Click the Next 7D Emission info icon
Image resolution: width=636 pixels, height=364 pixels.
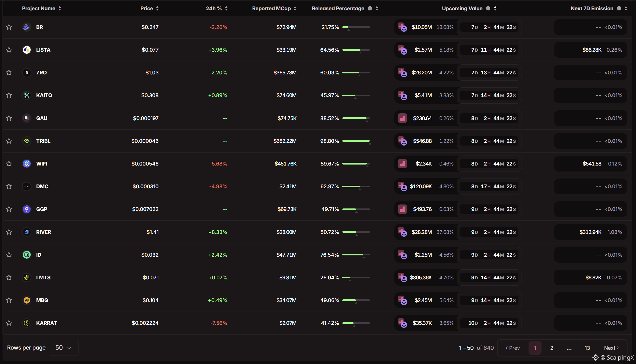pyautogui.click(x=619, y=8)
